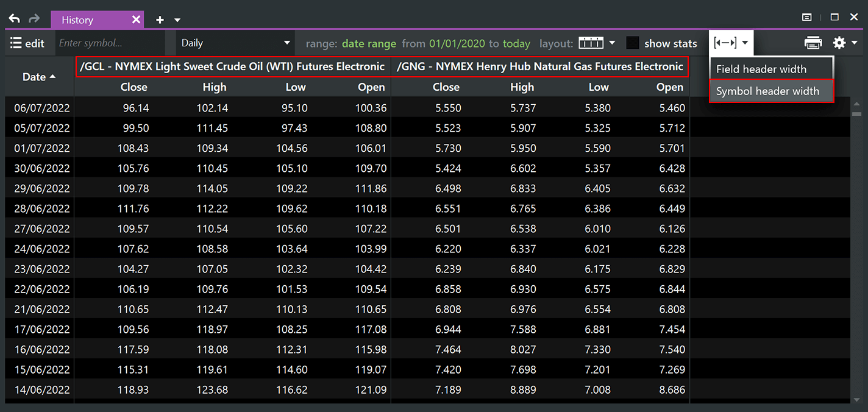Click Low header under /GCL
868x412 pixels.
pos(296,87)
